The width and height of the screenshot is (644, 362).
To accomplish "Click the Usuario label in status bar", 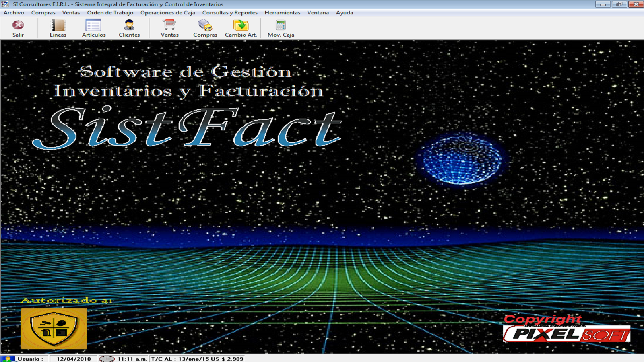I will point(30,359).
